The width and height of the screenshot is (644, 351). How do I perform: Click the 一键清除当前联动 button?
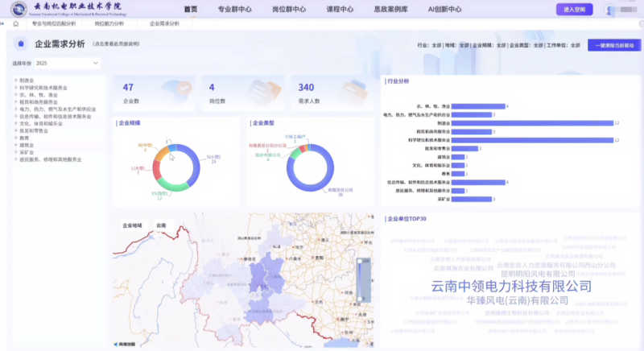pyautogui.click(x=614, y=45)
